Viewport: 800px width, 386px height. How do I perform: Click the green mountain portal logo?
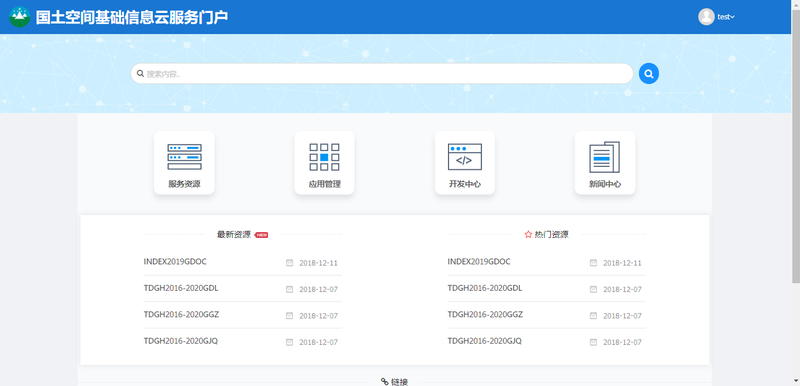[19, 17]
